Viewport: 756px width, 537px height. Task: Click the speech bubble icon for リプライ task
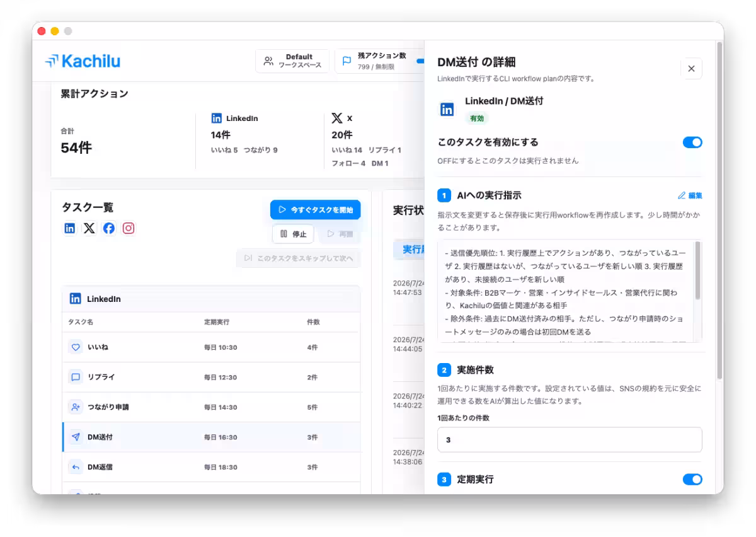pos(76,377)
